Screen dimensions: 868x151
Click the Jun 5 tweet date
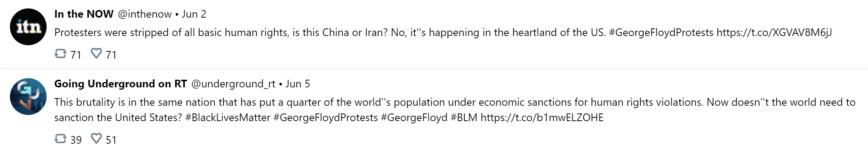coord(298,84)
